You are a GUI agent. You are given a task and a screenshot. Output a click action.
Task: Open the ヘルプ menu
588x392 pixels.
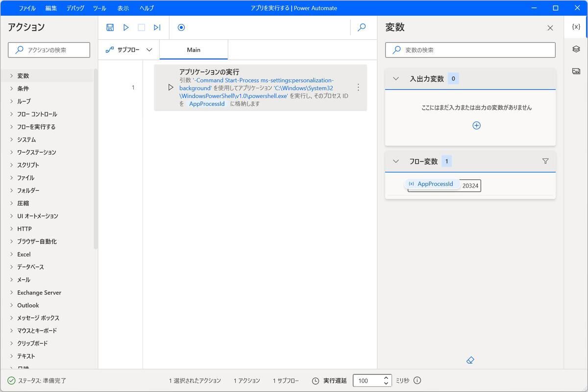[147, 8]
